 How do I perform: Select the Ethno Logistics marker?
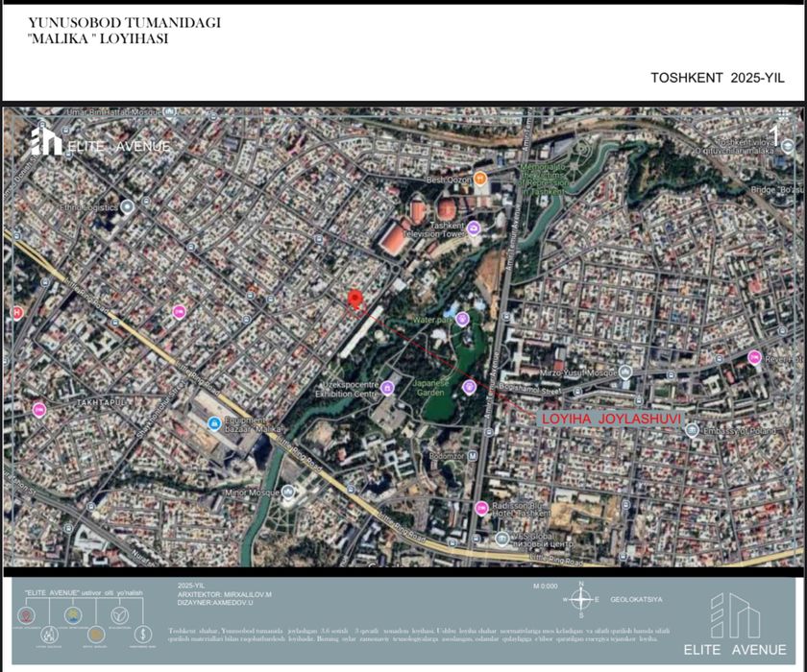[x=127, y=207]
